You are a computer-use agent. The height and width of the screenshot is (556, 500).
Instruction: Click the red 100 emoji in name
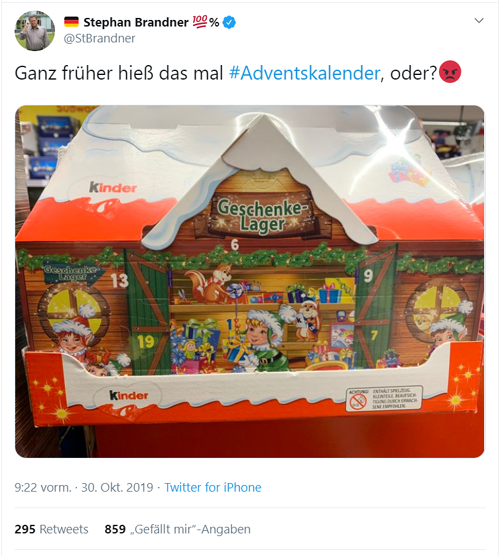pyautogui.click(x=200, y=22)
